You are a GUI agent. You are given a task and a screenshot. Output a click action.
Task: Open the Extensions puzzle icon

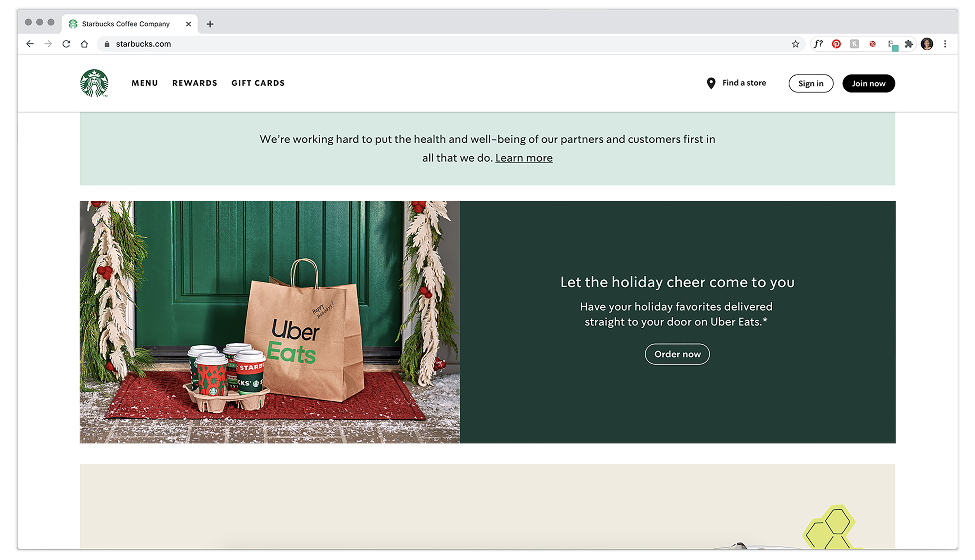point(909,44)
